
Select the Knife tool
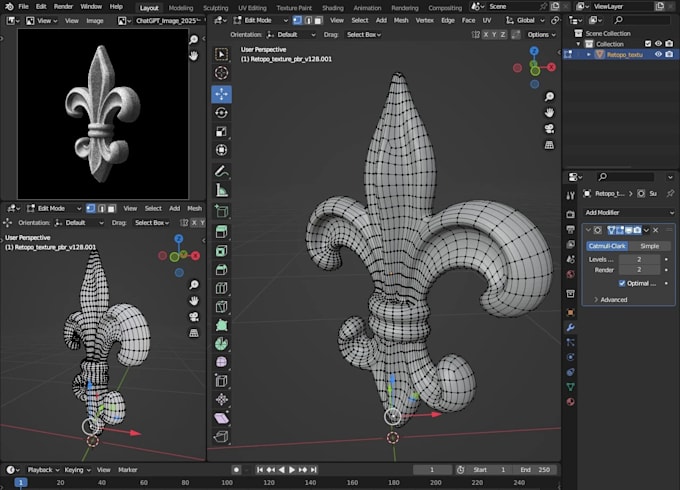[221, 307]
